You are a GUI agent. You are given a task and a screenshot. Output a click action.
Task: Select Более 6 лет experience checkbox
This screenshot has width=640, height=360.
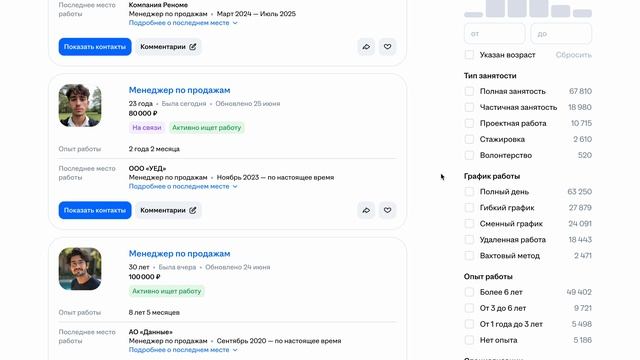[x=469, y=292]
